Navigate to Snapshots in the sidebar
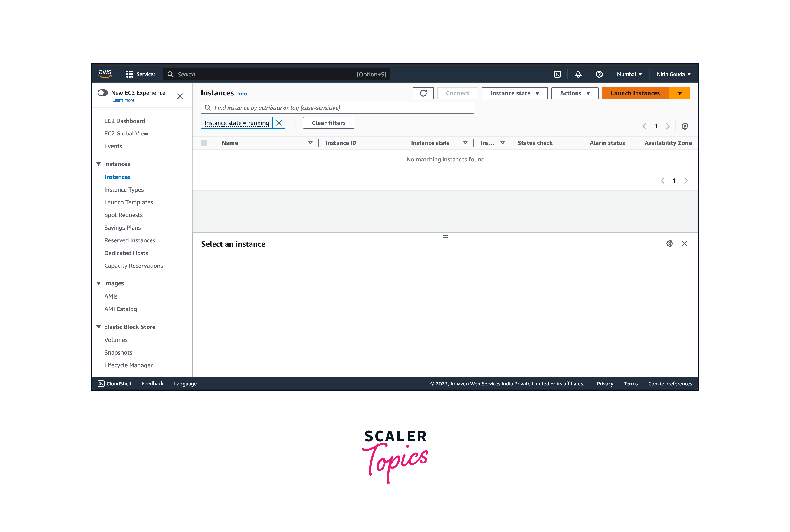Screen dimensions: 790x532 pos(118,352)
